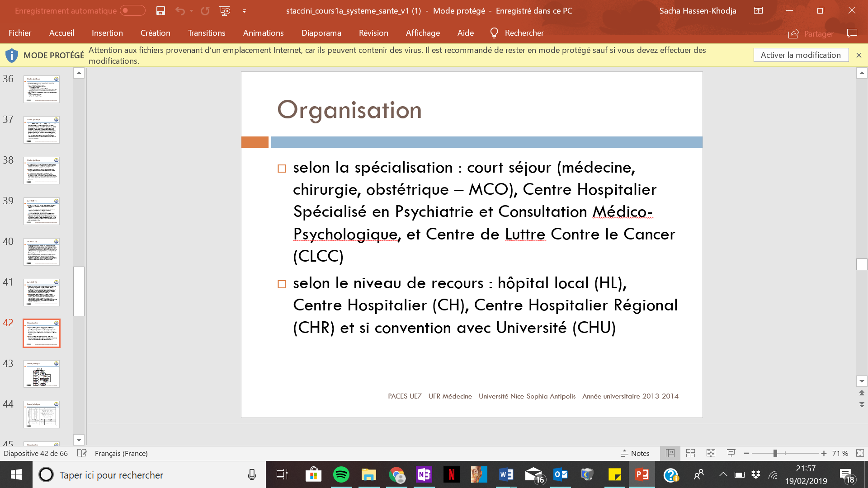Open Undo history dropdown arrow
868x488 pixels.
point(192,11)
